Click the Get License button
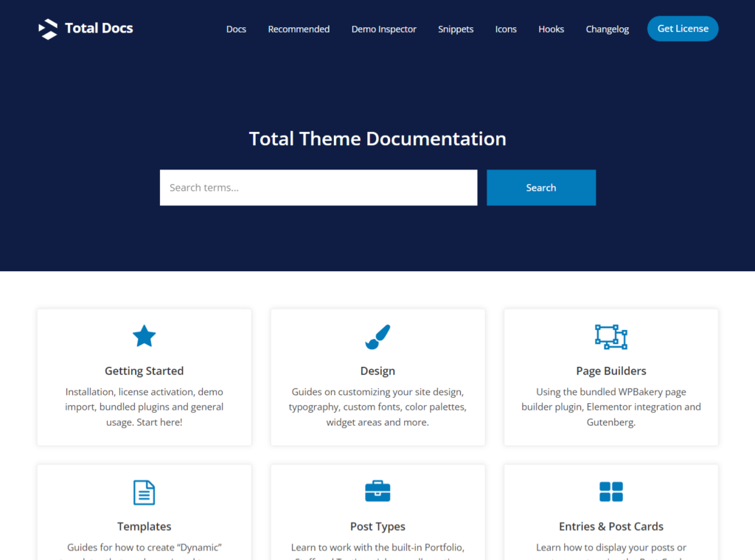Screen dimensions: 755x560 683,29
